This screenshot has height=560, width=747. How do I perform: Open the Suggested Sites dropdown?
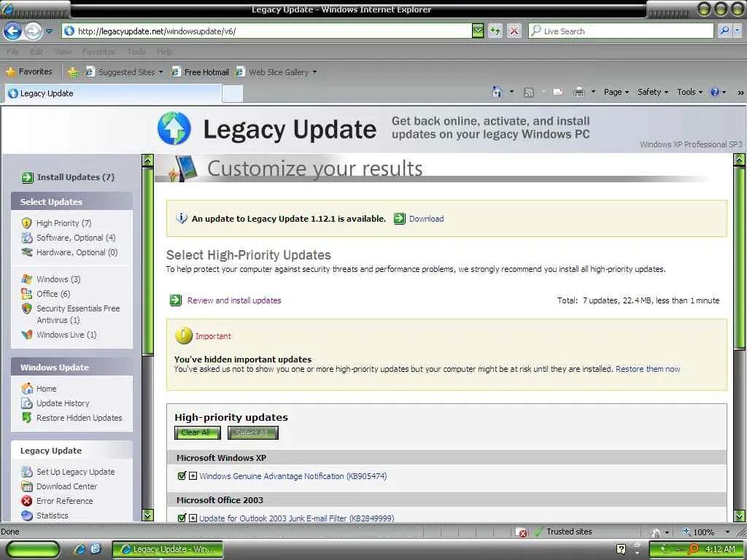click(x=160, y=72)
